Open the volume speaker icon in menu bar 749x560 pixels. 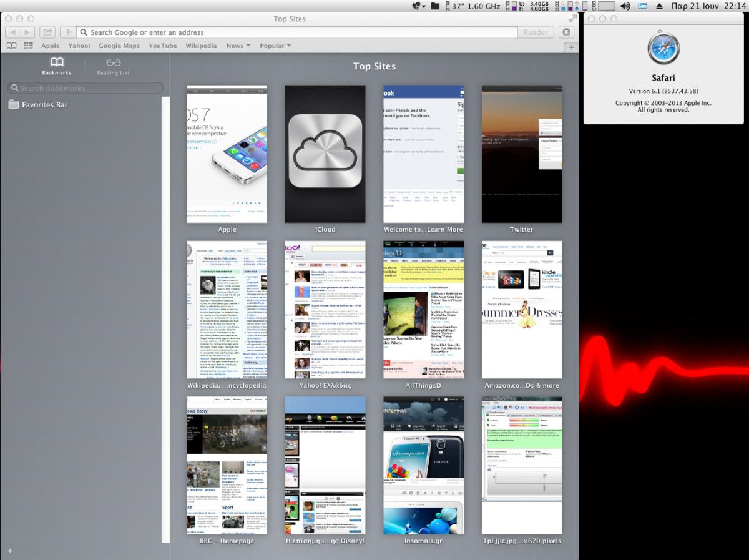[625, 6]
